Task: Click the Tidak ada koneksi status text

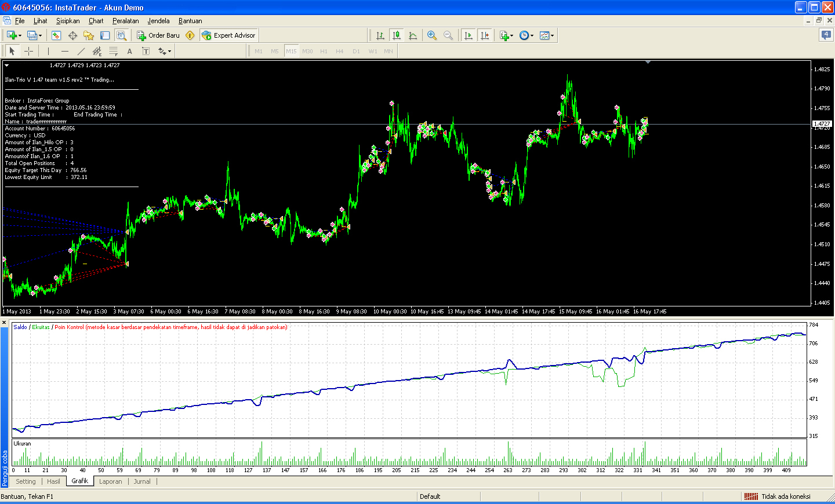Action: tap(786, 496)
